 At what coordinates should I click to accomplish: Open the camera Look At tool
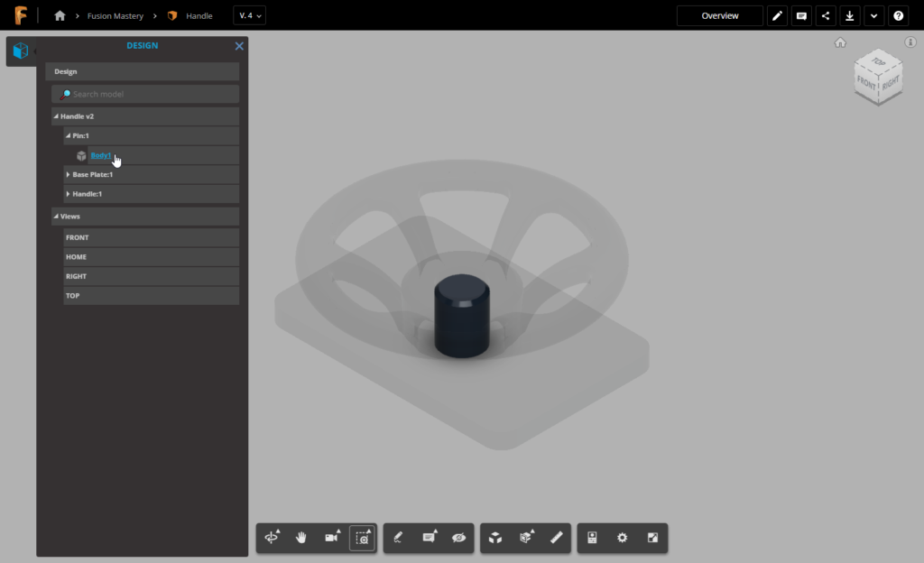331,538
